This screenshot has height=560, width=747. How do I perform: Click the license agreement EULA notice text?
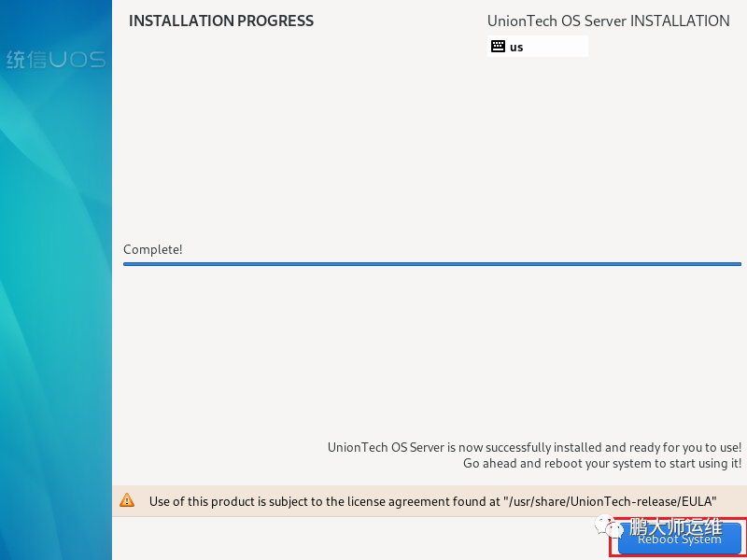point(433,501)
